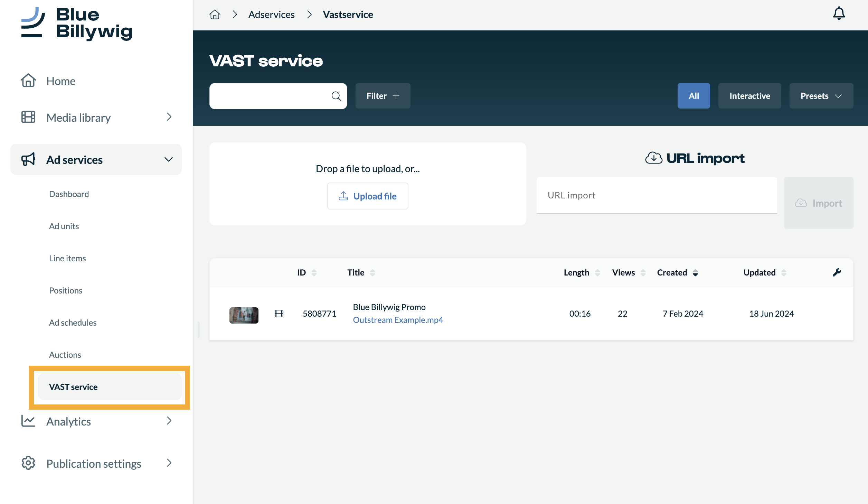Focus the URL import text field
This screenshot has height=504, width=868.
(x=657, y=195)
